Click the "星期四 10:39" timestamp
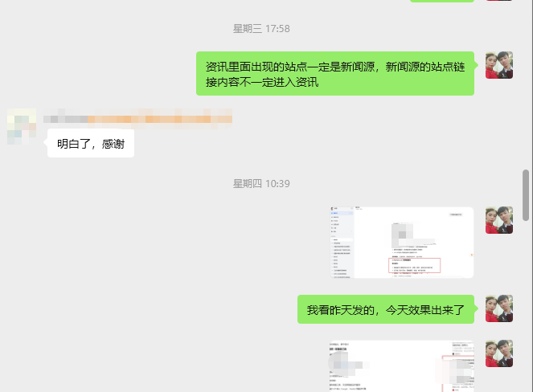This screenshot has width=533, height=392. click(261, 183)
